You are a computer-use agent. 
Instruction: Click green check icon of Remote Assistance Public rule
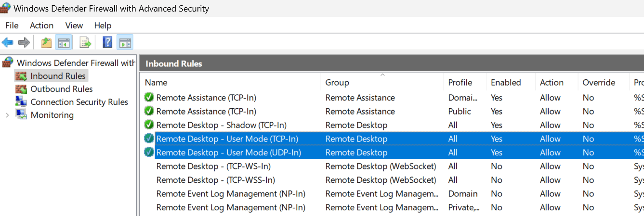pos(149,111)
